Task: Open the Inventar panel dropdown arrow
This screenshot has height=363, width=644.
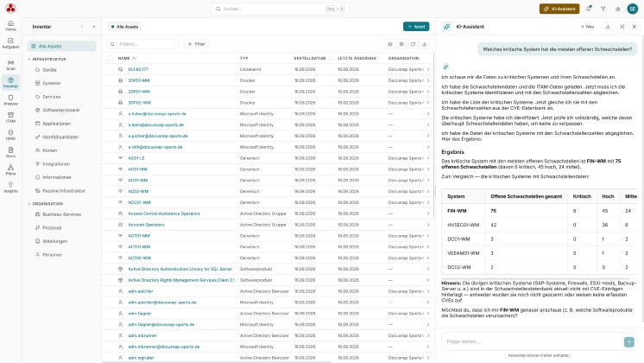Action: 93,27
